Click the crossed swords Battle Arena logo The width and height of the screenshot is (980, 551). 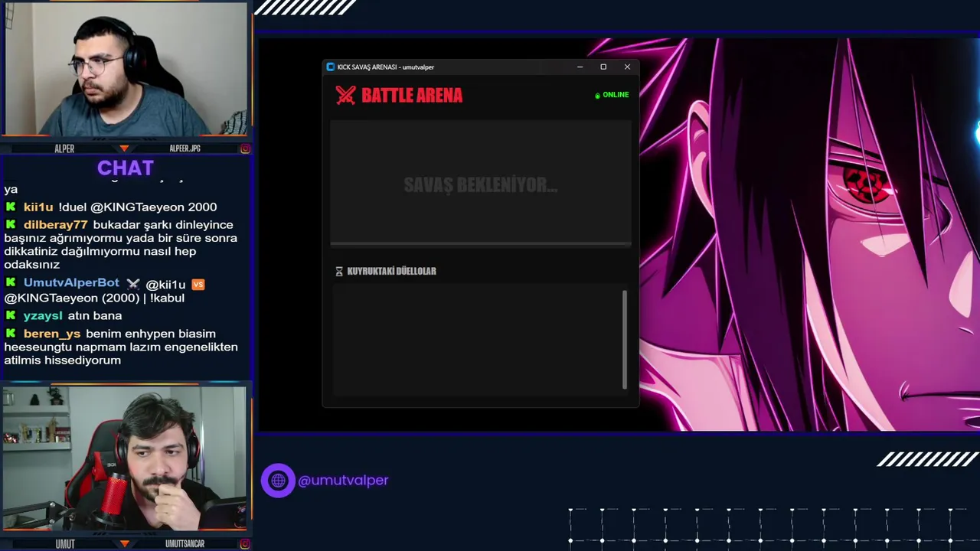click(346, 95)
